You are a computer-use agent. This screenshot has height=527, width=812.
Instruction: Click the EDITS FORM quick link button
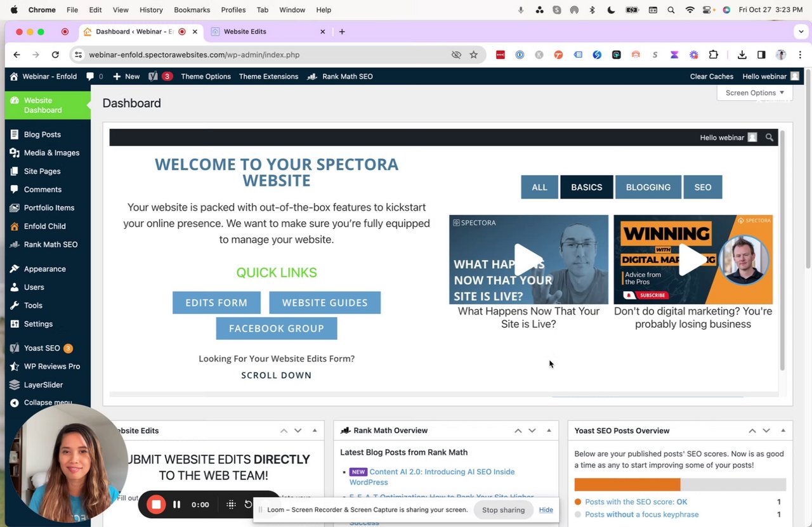click(x=216, y=303)
